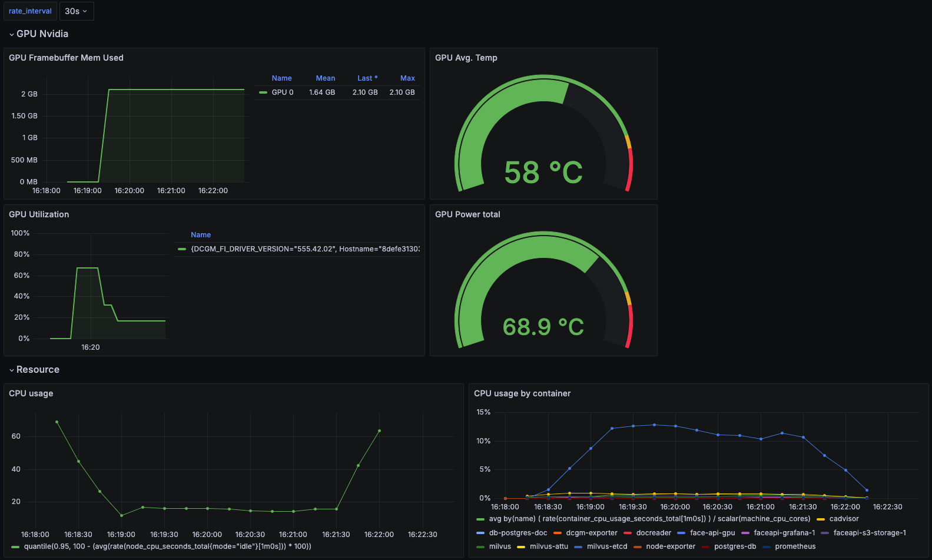
Task: Toggle face-api-gpu series in legend
Action: [712, 533]
